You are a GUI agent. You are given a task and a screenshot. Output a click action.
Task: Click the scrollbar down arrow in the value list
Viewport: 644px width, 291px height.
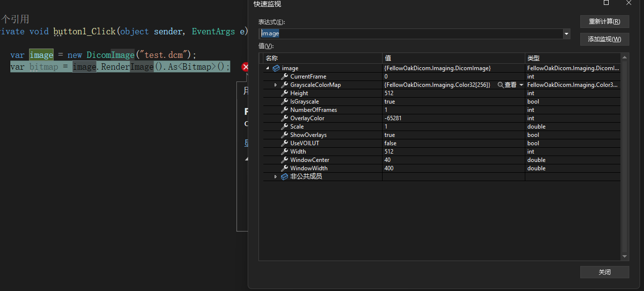[x=624, y=256]
